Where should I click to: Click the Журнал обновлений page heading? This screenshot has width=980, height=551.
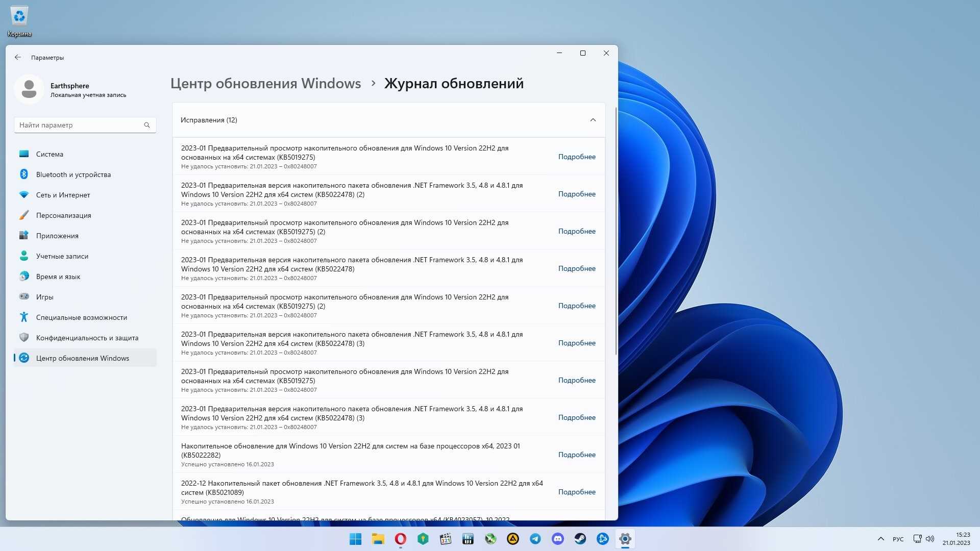pos(454,84)
